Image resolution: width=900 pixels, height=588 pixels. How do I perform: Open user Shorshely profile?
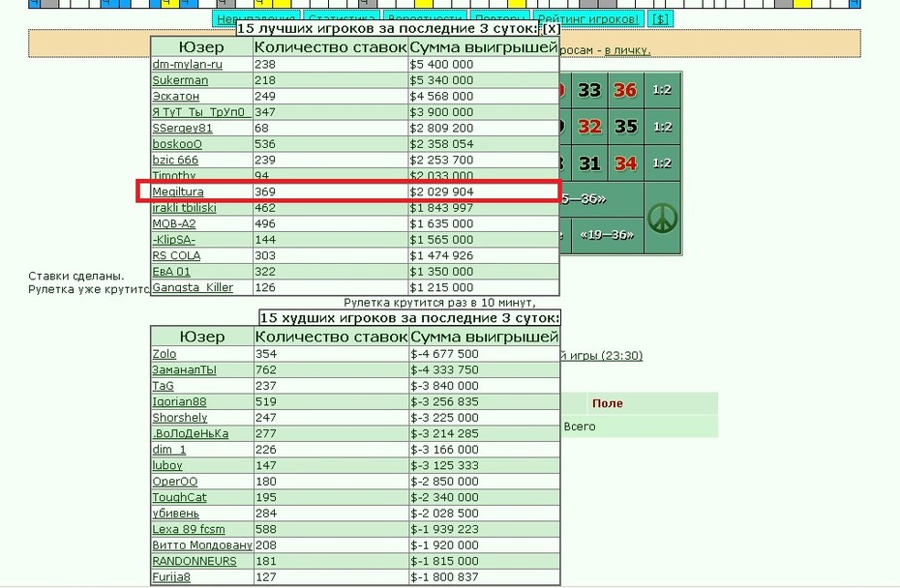[x=180, y=418]
